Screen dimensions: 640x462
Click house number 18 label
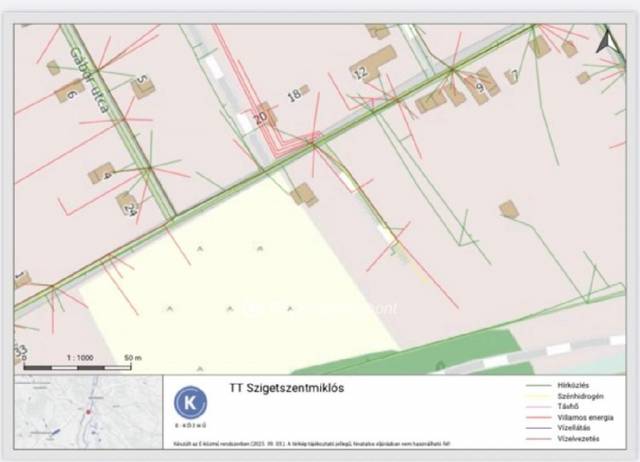coord(294,95)
